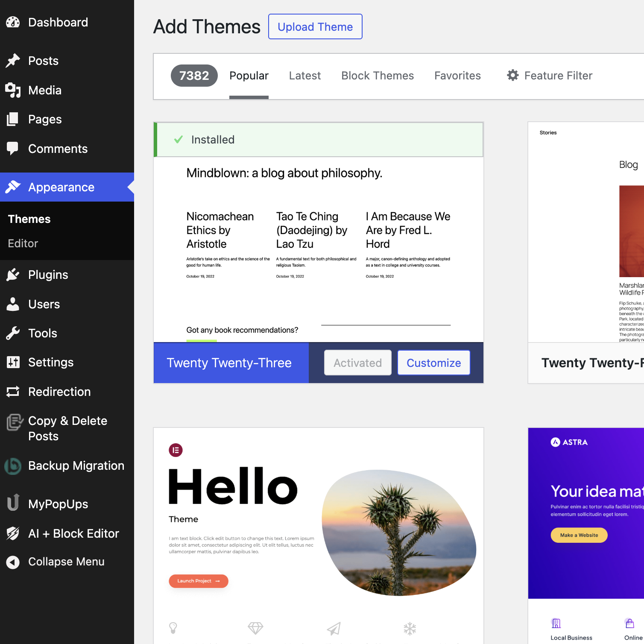
Task: Click Make a Website in Astra preview
Action: pos(579,535)
